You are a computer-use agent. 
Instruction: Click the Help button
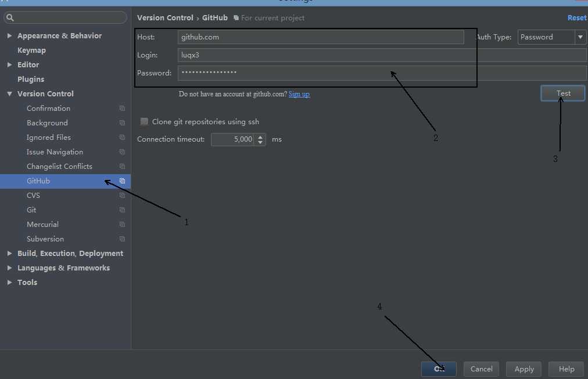pos(567,369)
